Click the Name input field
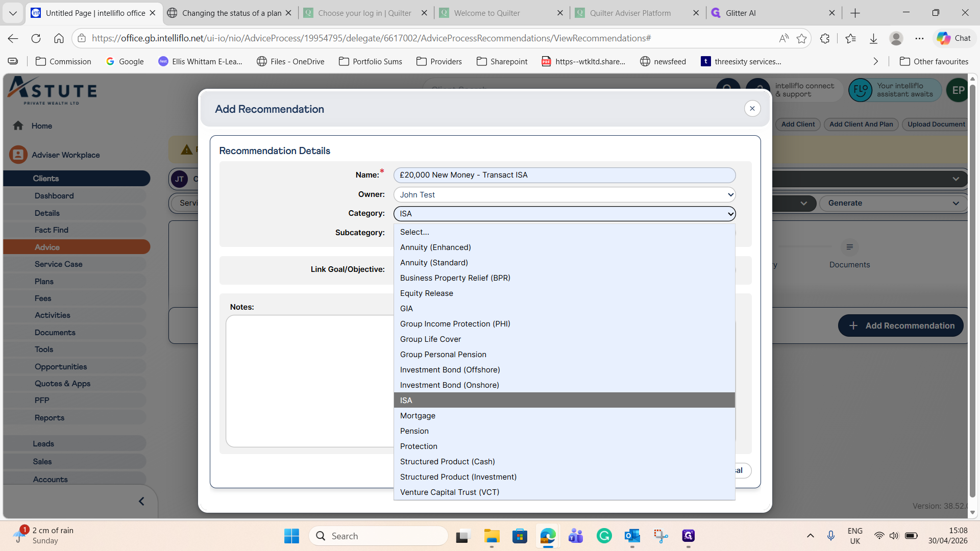This screenshot has width=980, height=551. pos(565,175)
